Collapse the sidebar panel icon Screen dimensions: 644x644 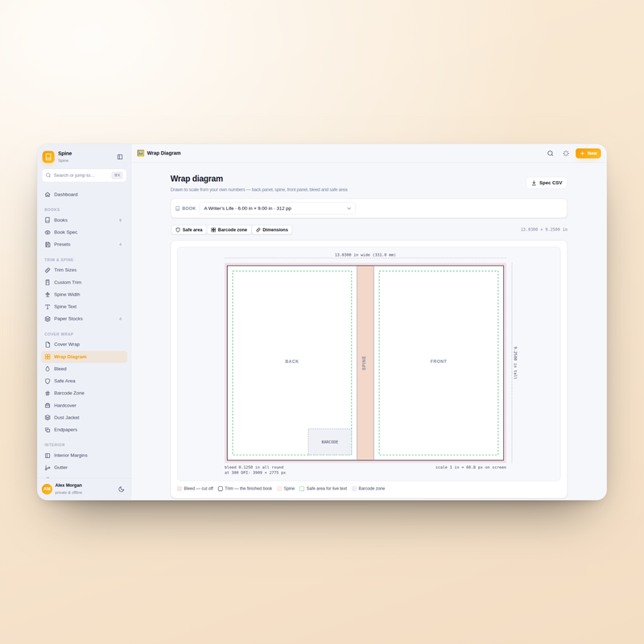120,156
